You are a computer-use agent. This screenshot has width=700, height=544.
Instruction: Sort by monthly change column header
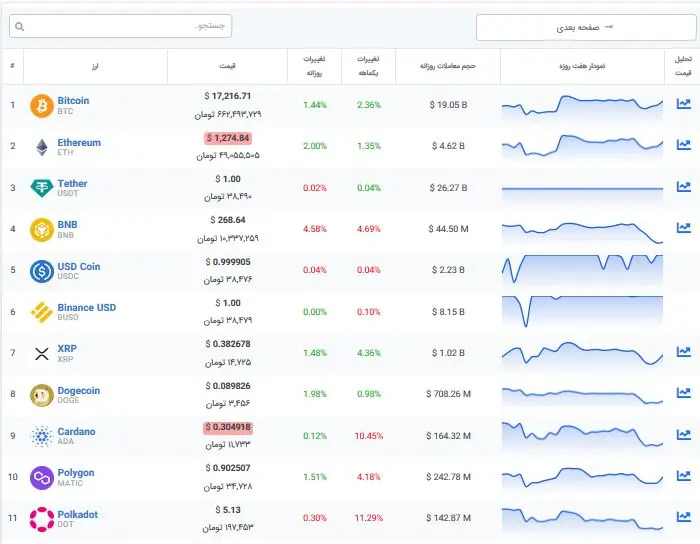[368, 66]
